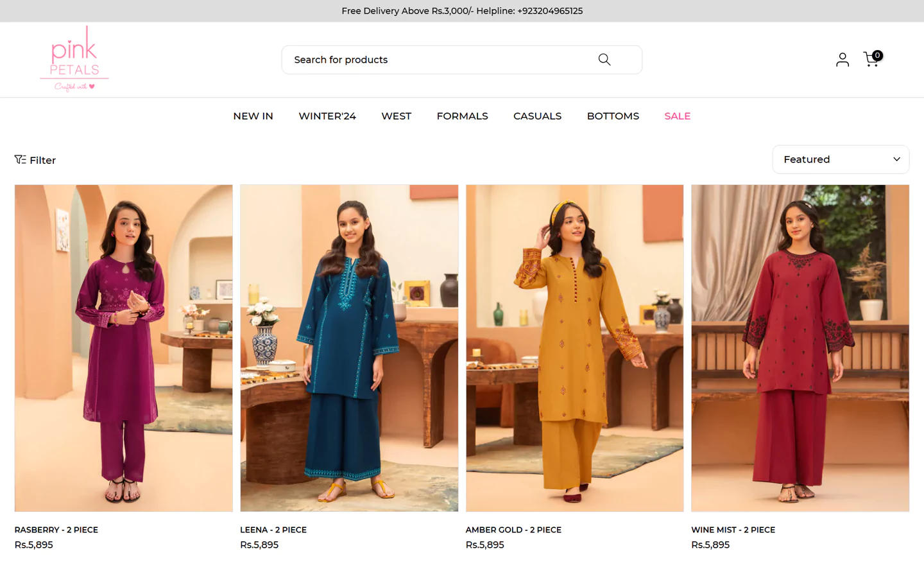The image size is (924, 578).
Task: Select the Amber Gold outfit photo
Action: point(574,347)
